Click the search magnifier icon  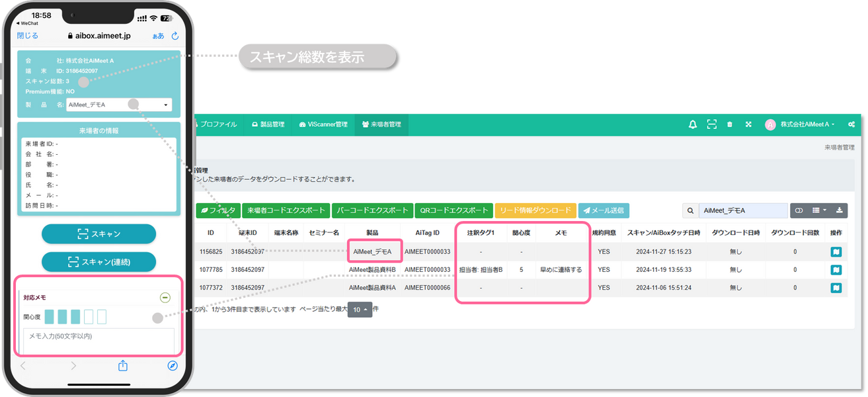[690, 210]
